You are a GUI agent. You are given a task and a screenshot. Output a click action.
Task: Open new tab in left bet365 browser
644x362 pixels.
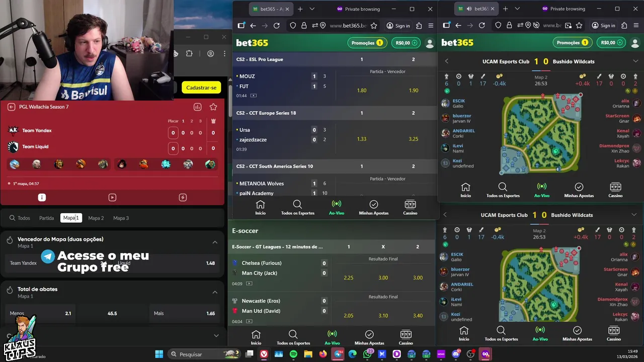pyautogui.click(x=300, y=9)
